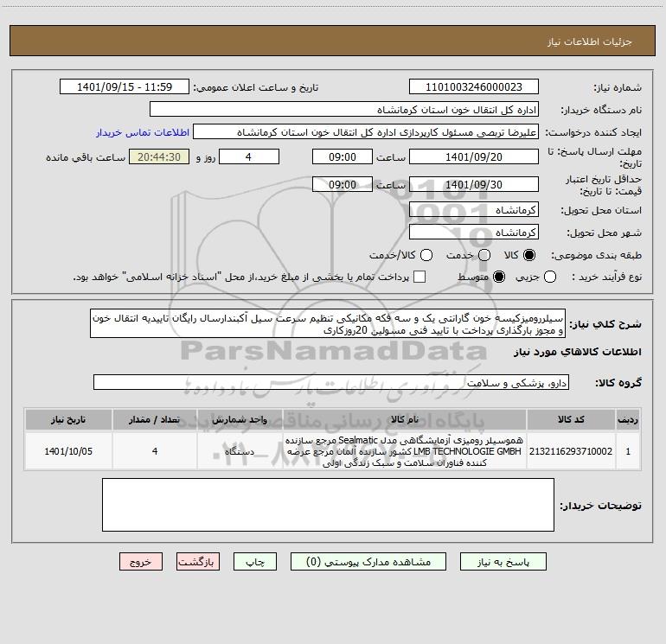Choose the جزیی purchase type radio
The image size is (666, 644).
pos(550,277)
